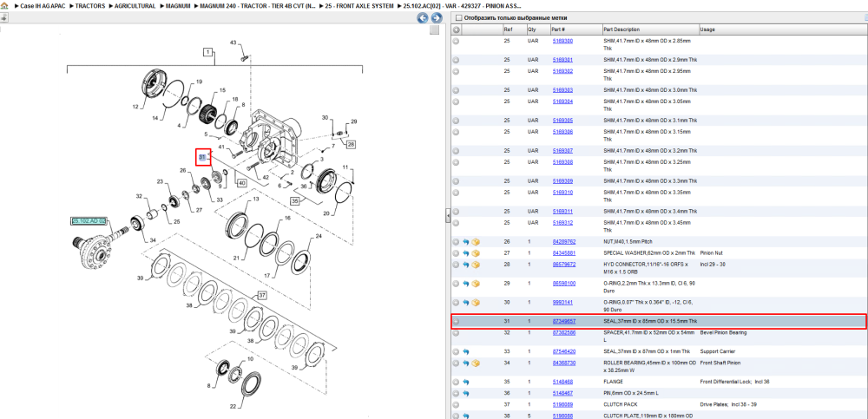Toggle the select circle for SPACER 41.7mm row
Viewport: 868px width, 419px height.
457,332
